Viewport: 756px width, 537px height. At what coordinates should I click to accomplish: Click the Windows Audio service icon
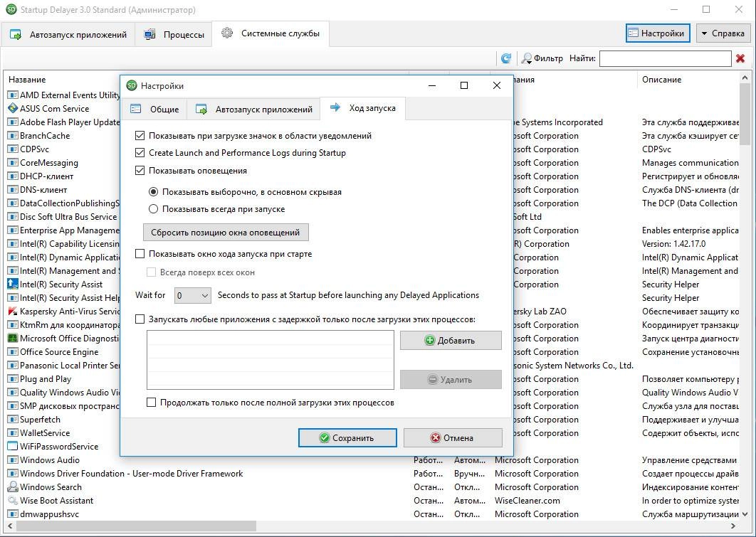(x=13, y=460)
